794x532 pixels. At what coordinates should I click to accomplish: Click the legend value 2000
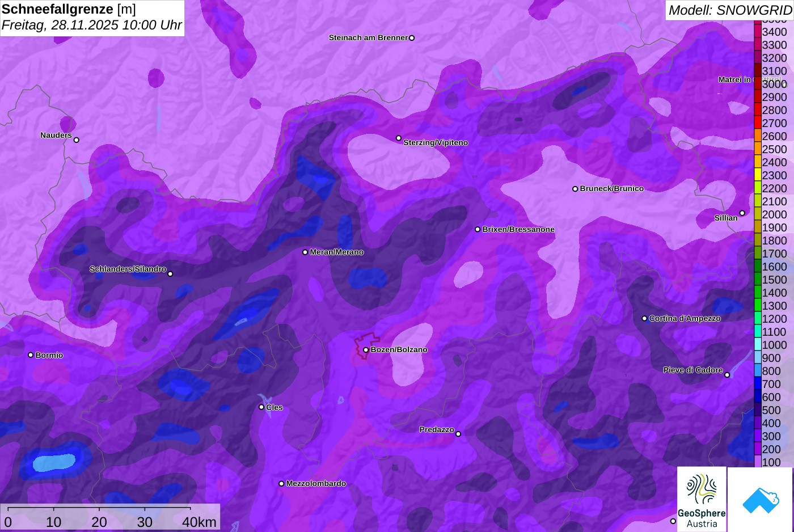point(775,214)
